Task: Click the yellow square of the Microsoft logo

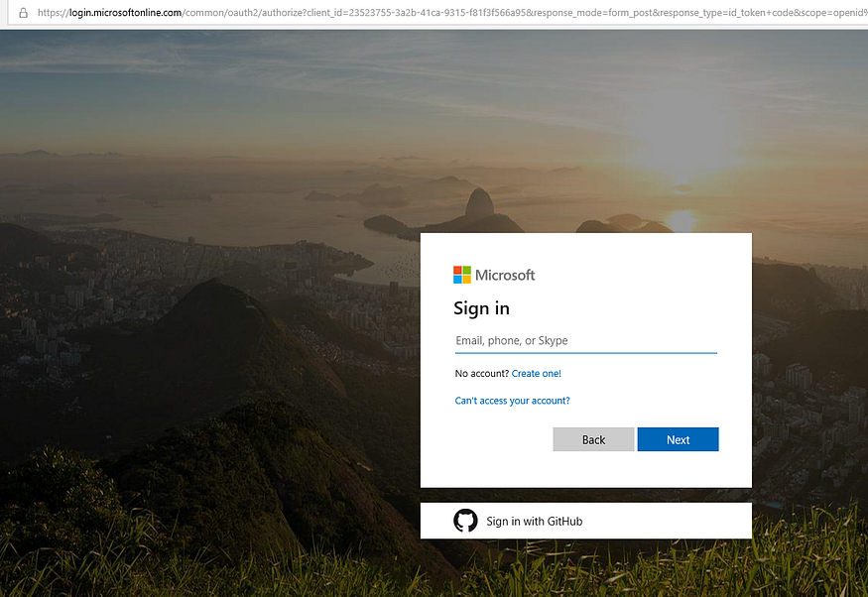Action: click(466, 279)
